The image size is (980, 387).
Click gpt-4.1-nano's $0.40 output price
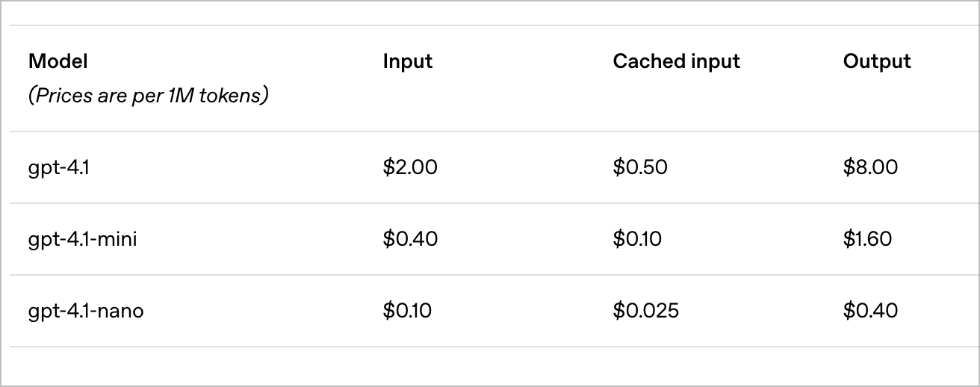click(x=870, y=311)
